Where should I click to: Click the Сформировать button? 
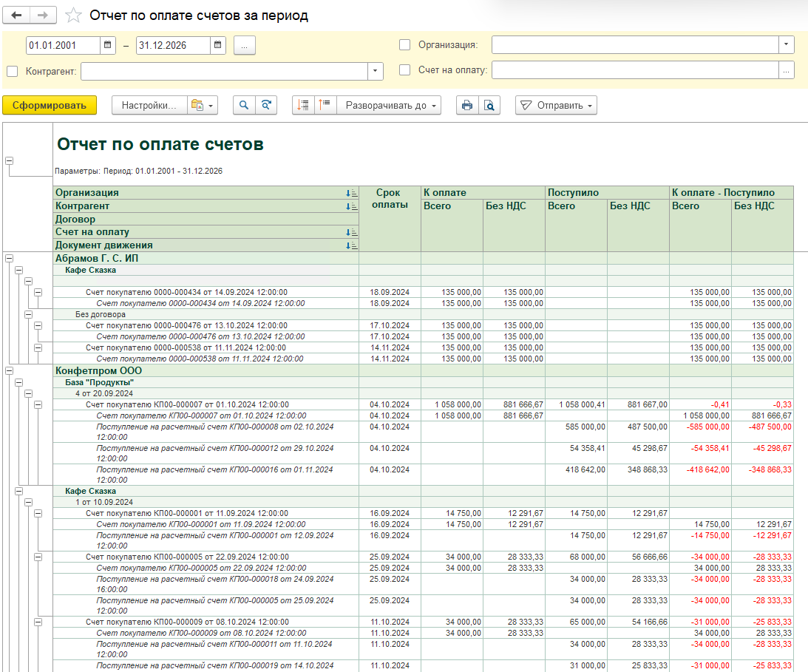click(50, 105)
